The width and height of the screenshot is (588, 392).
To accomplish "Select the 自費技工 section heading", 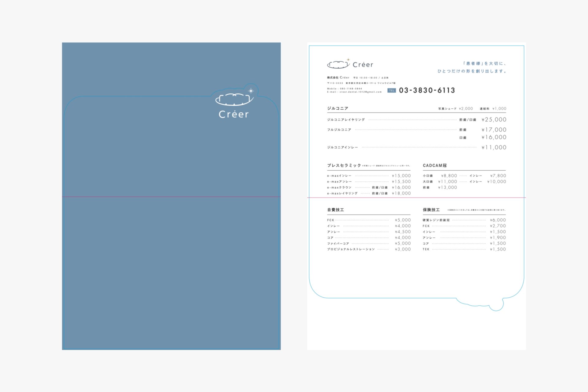I will (336, 210).
